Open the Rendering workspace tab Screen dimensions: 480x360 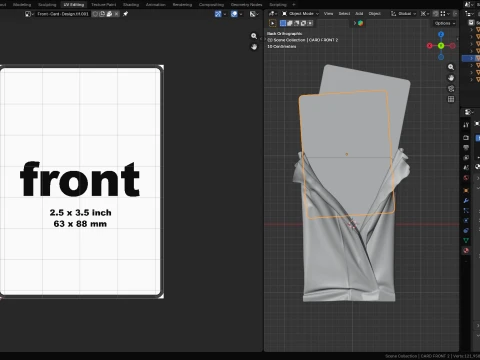pyautogui.click(x=182, y=5)
